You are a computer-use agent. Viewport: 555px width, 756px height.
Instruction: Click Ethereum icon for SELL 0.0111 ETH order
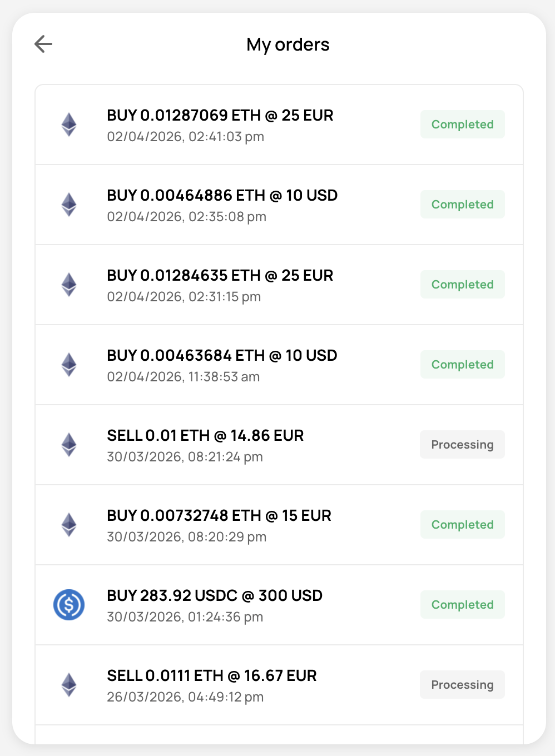69,685
